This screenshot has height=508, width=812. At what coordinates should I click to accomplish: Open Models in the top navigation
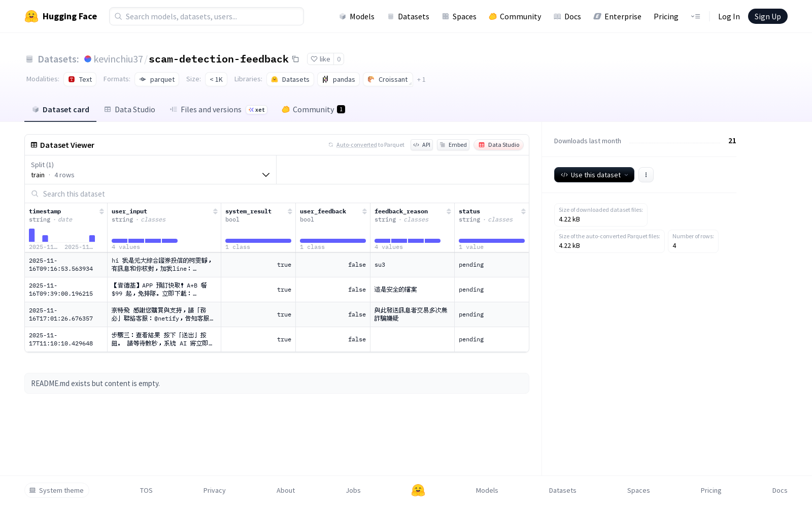click(357, 16)
